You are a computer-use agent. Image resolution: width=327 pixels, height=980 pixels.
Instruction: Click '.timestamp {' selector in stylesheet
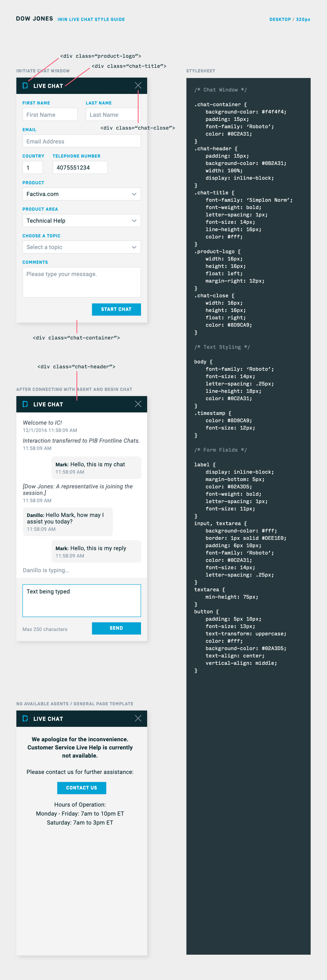pos(213,413)
